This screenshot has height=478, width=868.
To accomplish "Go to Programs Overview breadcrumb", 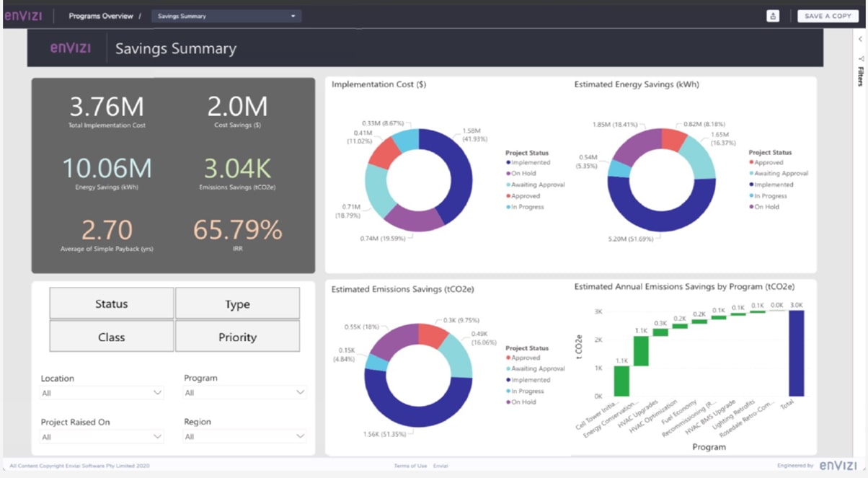I will coord(101,16).
